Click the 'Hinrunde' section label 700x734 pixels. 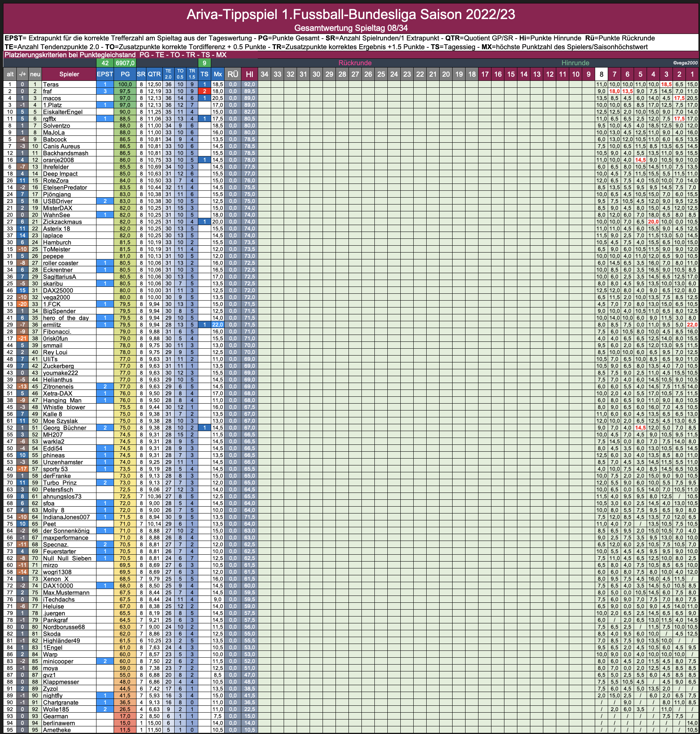click(575, 63)
